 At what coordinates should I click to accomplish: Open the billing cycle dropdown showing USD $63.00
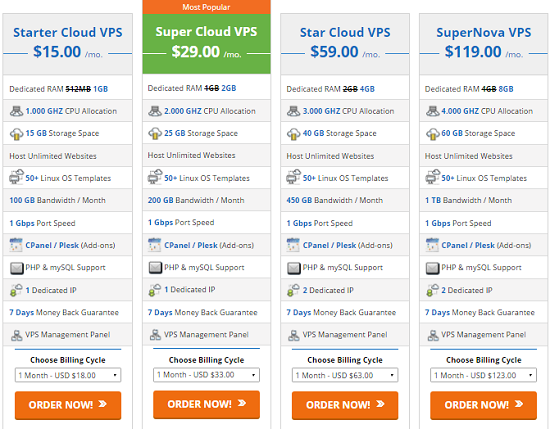tap(345, 375)
